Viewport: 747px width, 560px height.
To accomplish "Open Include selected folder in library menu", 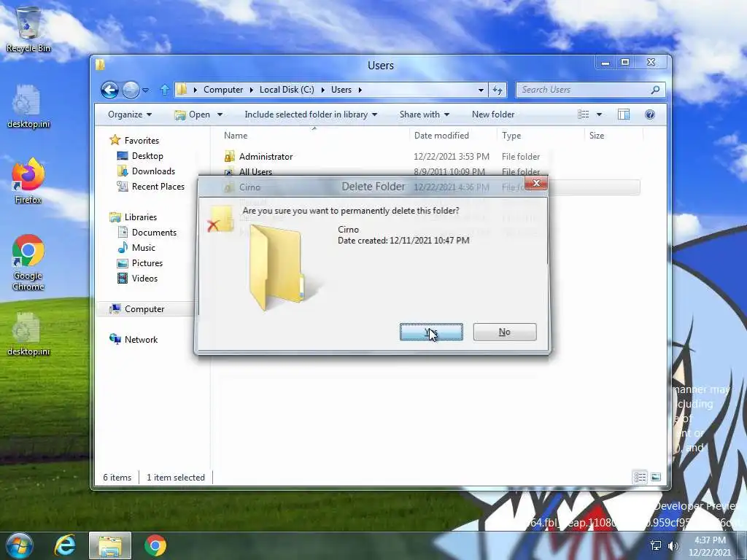I will tap(311, 114).
